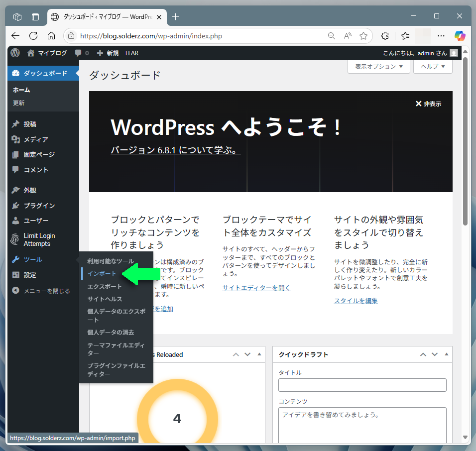
Task: Open browser extensions puzzle icon
Action: (x=385, y=36)
